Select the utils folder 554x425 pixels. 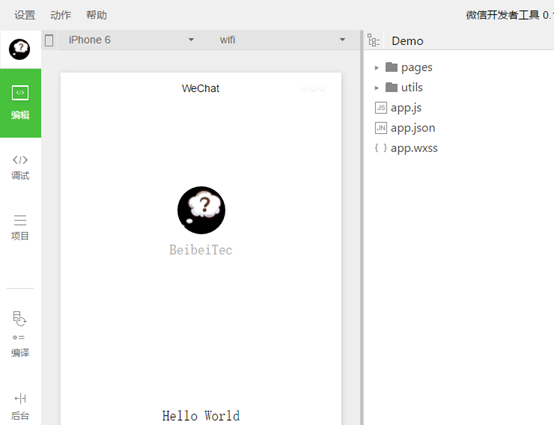(404, 87)
